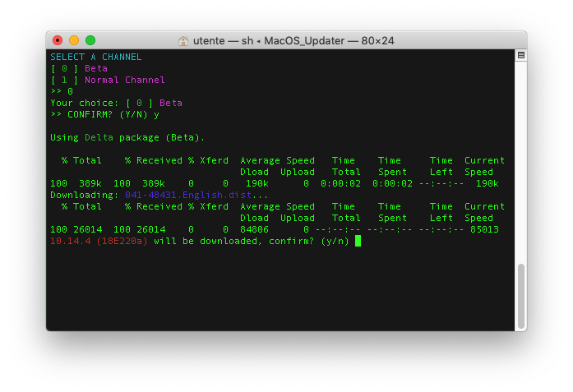The width and height of the screenshot is (573, 392).
Task: Minimize terminal with the yellow button
Action: tap(74, 40)
